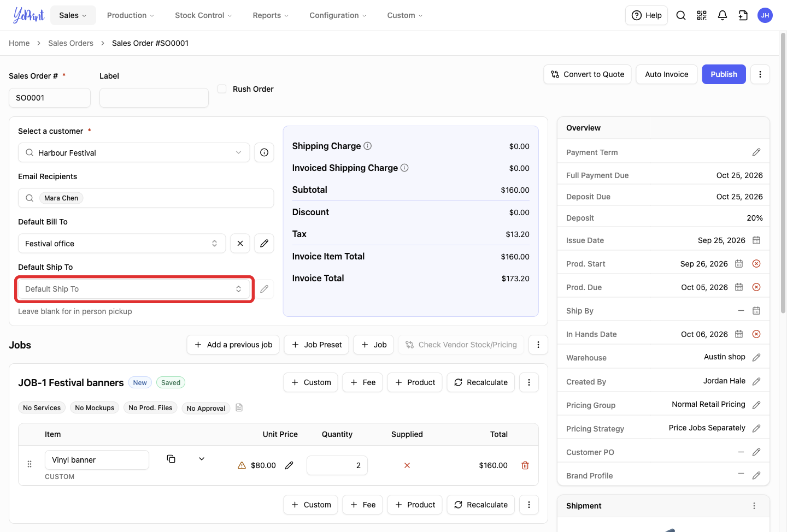Edit the Default Bill To address
Image resolution: width=787 pixels, height=532 pixels.
tap(264, 243)
